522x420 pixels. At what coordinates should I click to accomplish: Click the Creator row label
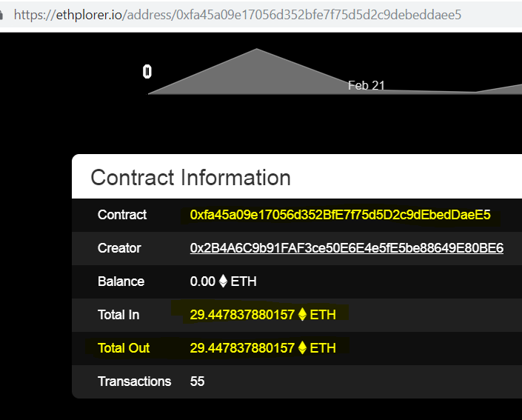click(119, 248)
